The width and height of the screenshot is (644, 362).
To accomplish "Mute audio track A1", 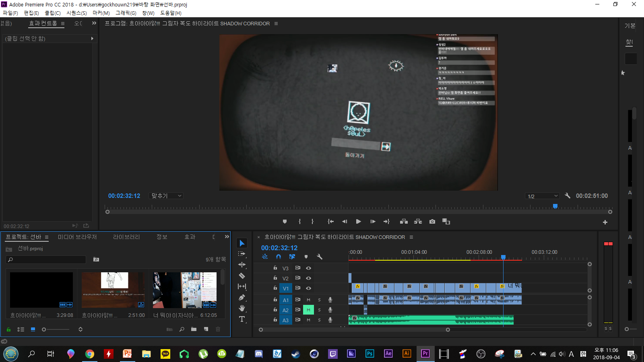I will click(x=308, y=300).
